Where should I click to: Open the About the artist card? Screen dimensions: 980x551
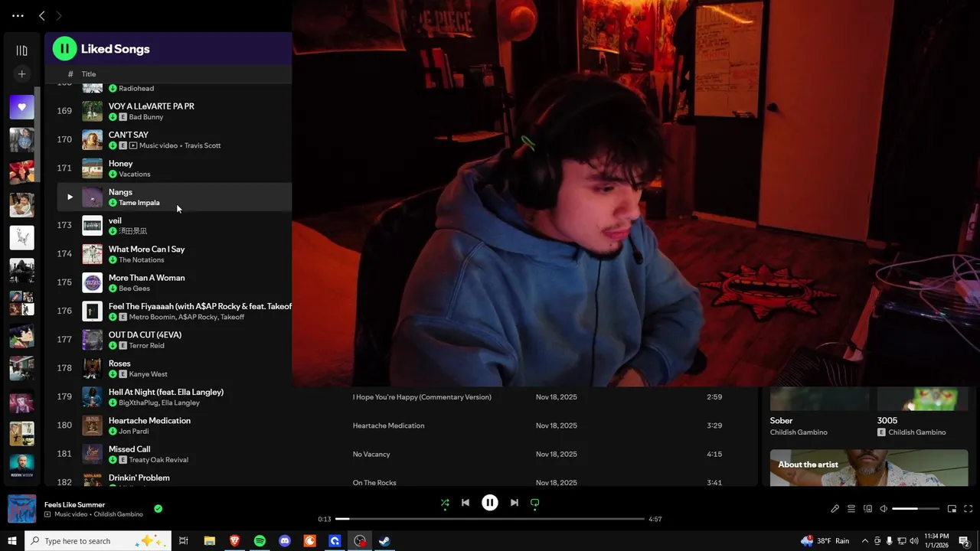coord(869,468)
